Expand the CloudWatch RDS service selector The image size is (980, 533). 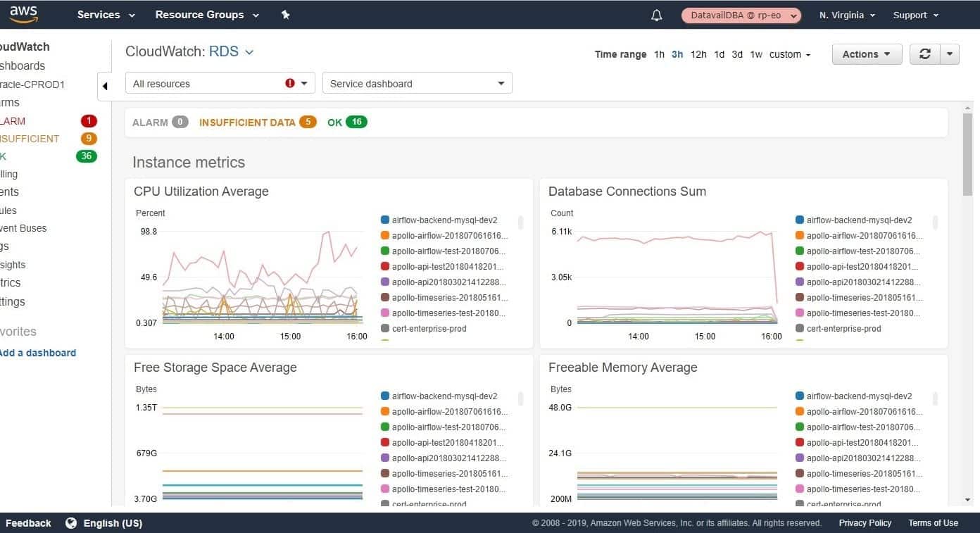(x=231, y=51)
